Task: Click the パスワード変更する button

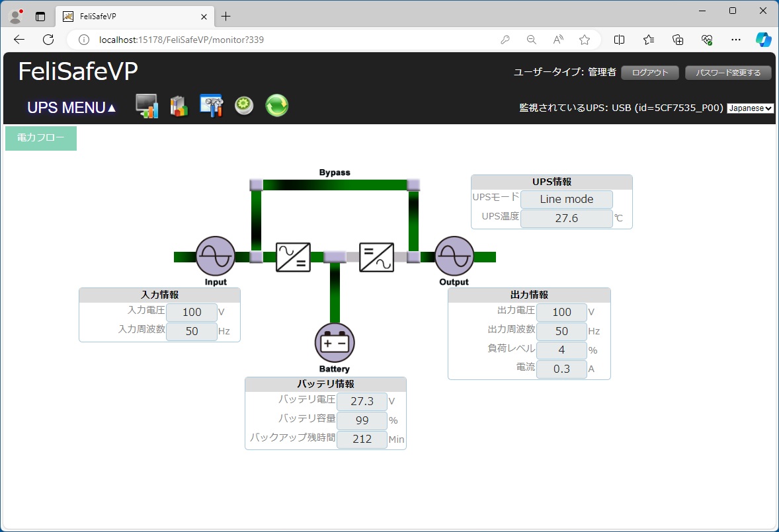Action: point(727,73)
